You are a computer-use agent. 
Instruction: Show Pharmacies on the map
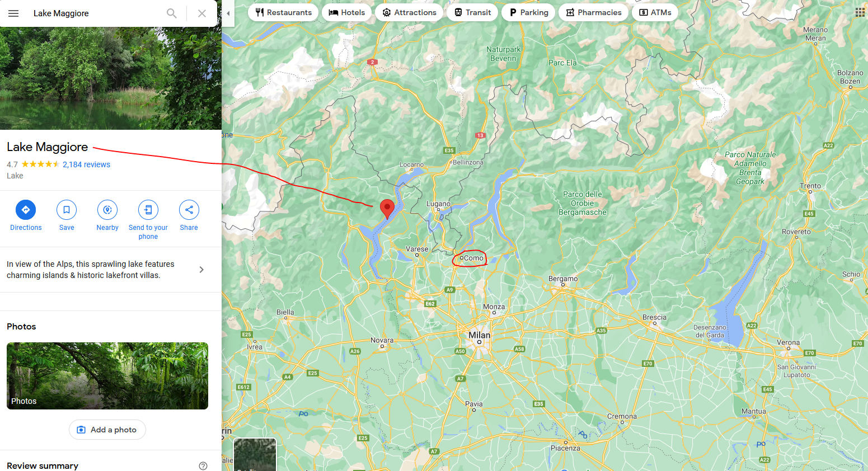coord(593,12)
